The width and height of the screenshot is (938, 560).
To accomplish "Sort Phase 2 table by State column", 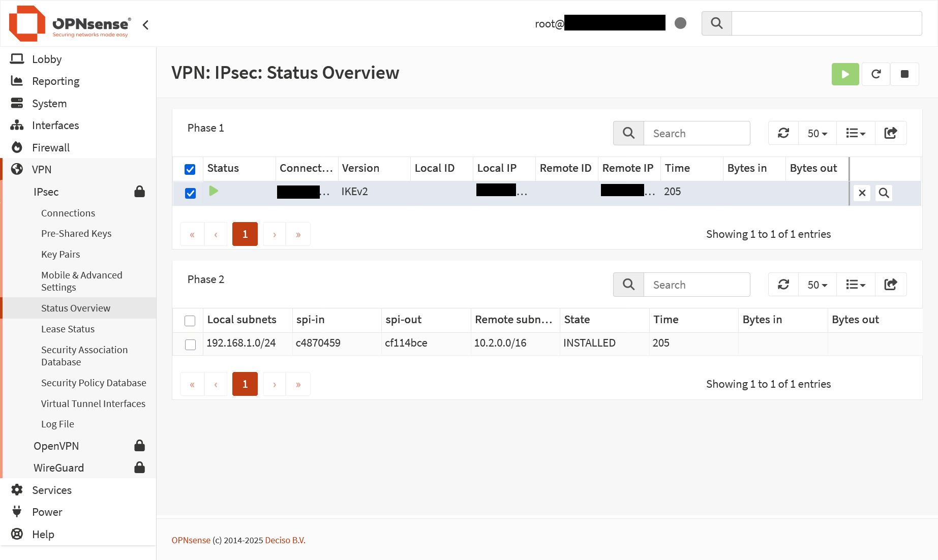I will 577,320.
